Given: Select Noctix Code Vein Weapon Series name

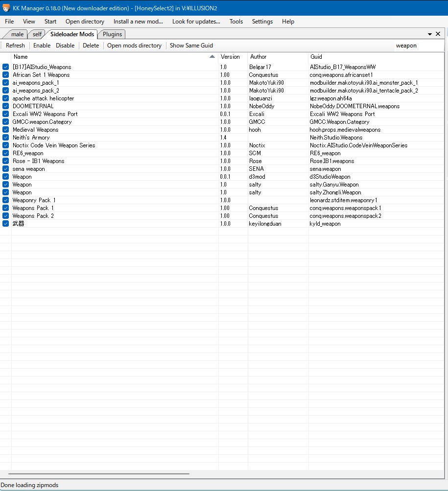Looking at the screenshot, I should 54,145.
